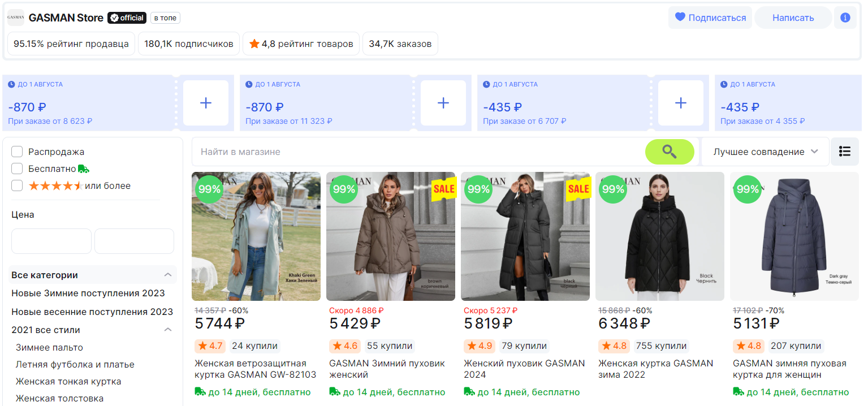Click the 5 744 ₽ price
Screen dimensions: 868x406
tap(221, 323)
